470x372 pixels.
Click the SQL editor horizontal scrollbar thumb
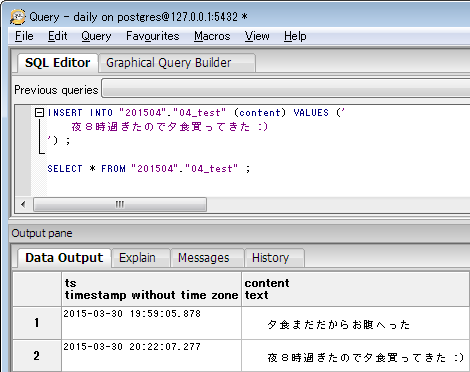(x=120, y=204)
